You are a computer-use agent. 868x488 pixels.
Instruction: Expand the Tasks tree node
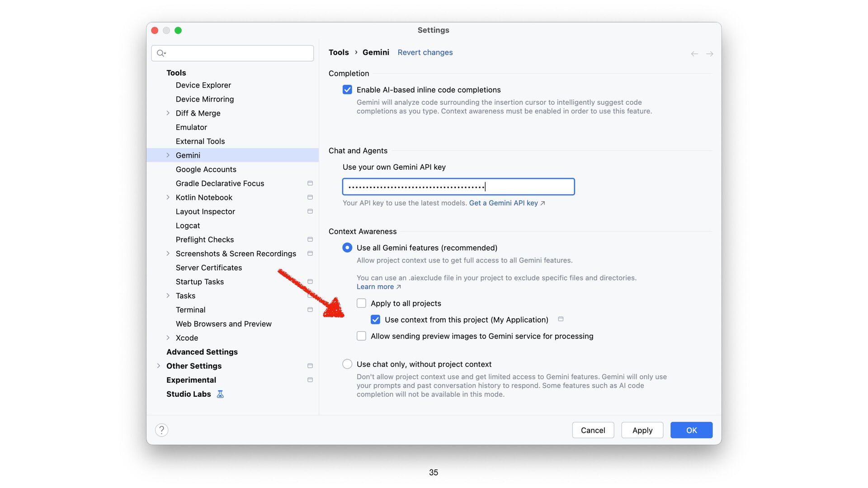[168, 296]
